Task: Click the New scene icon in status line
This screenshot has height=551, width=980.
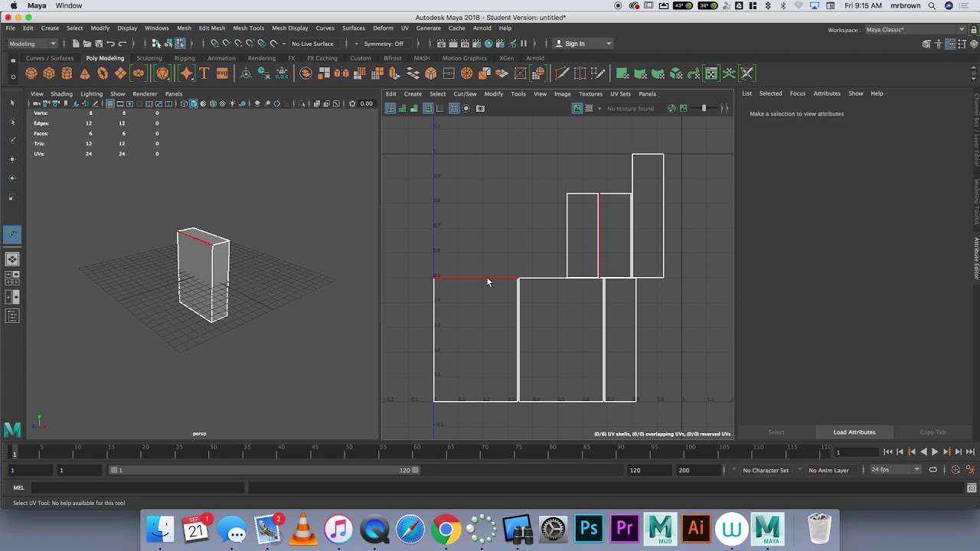Action: pyautogui.click(x=76, y=44)
